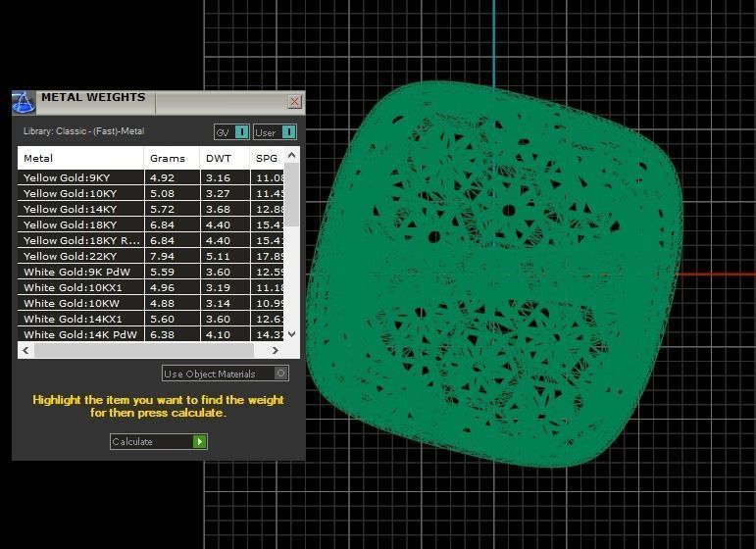
Task: Click the vertical scrollbar thumb
Action: [291, 195]
